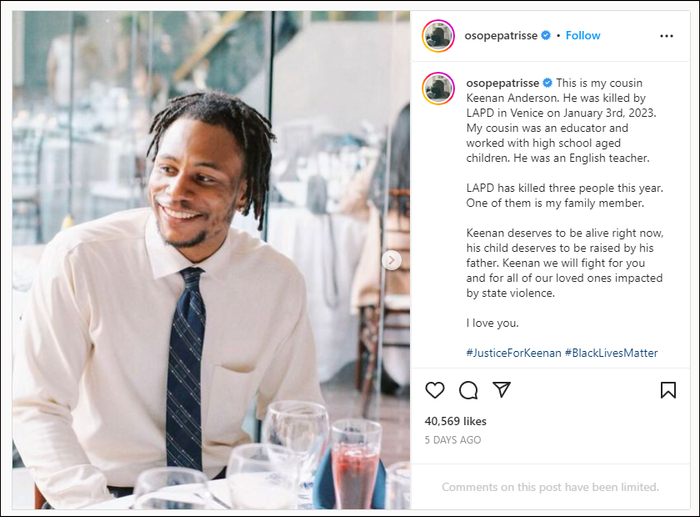Open the comment bubble icon
The image size is (700, 517).
tap(468, 390)
